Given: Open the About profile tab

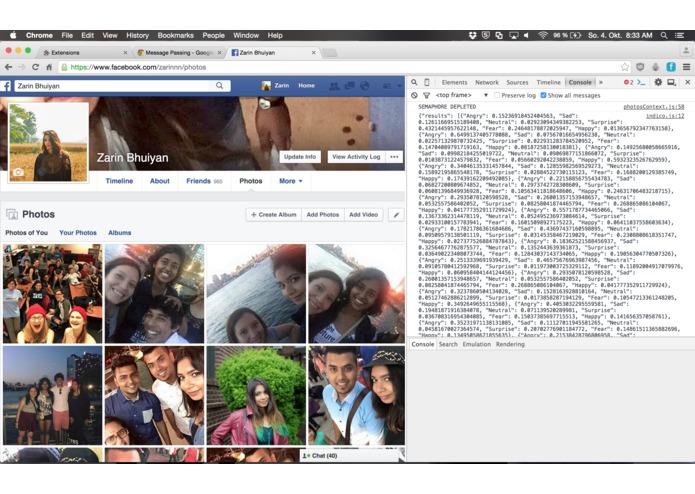Looking at the screenshot, I should point(160,181).
